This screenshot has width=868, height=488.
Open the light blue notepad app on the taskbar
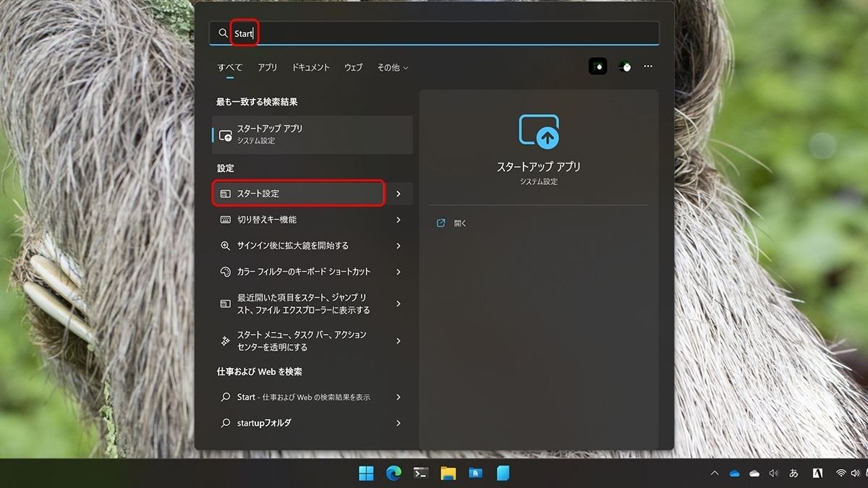503,474
